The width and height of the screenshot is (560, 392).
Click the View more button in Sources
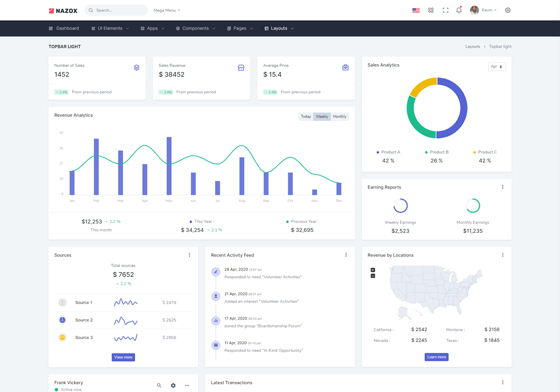[x=123, y=357]
